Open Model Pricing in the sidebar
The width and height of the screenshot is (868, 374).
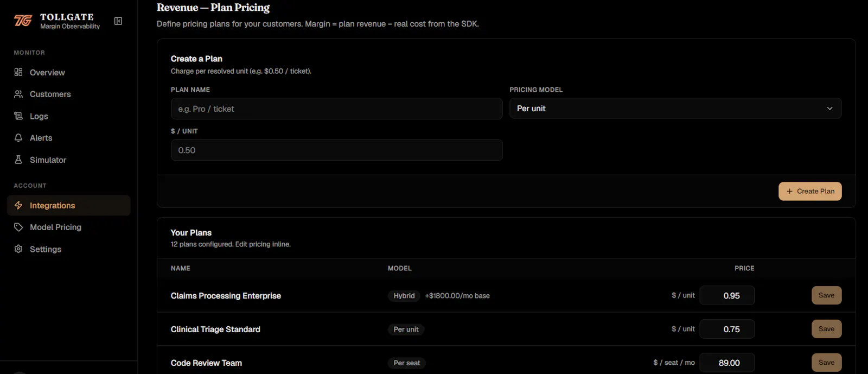(69, 227)
